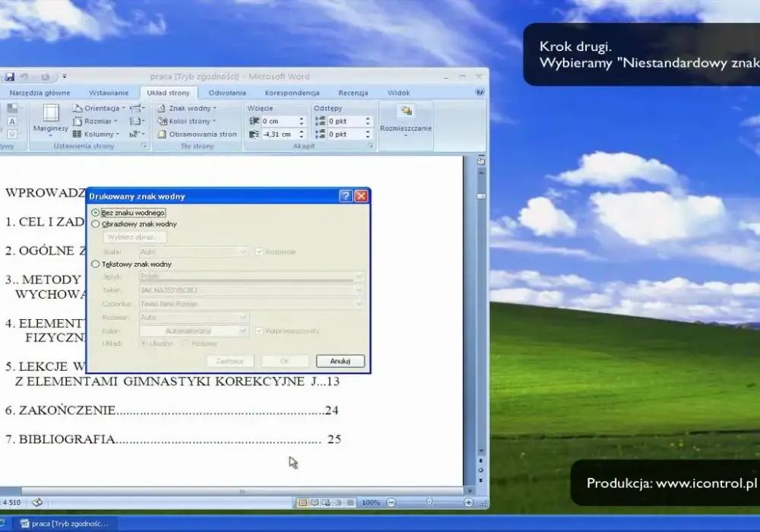Open the Rozmiar paper size dropdown

[95, 121]
